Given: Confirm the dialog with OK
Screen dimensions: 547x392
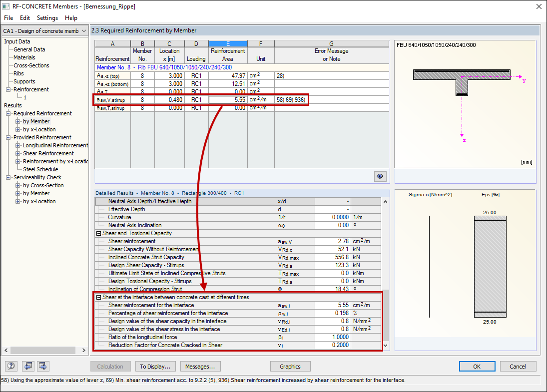Looking at the screenshot, I should click(477, 366).
